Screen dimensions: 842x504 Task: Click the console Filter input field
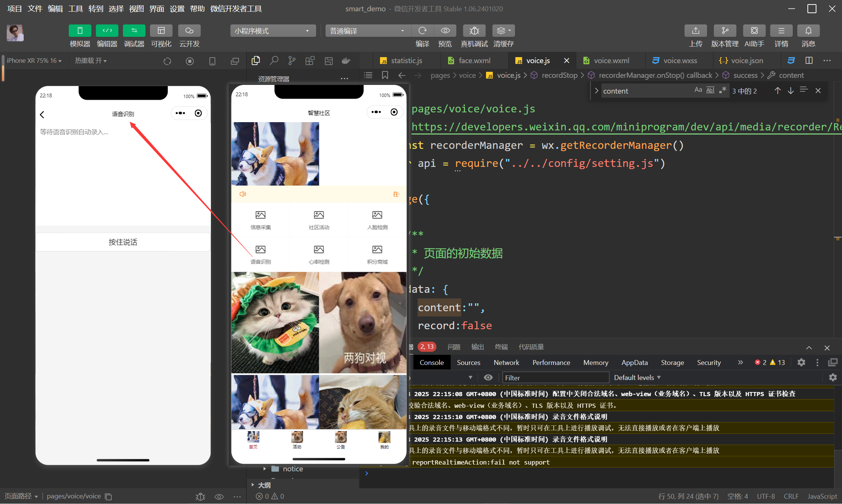(555, 377)
